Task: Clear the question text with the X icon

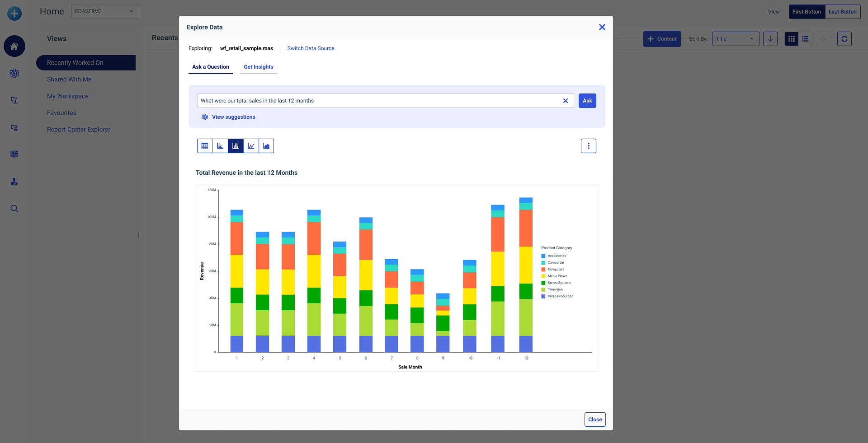Action: [566, 101]
